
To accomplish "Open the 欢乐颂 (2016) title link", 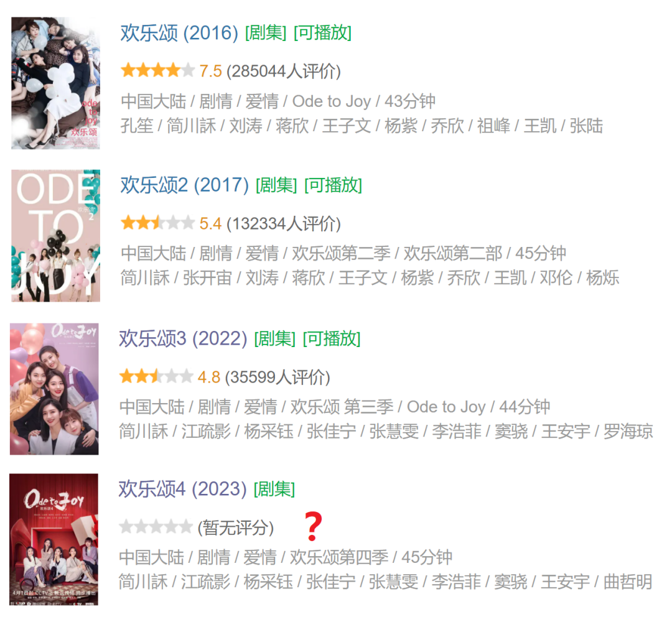I will (x=179, y=33).
